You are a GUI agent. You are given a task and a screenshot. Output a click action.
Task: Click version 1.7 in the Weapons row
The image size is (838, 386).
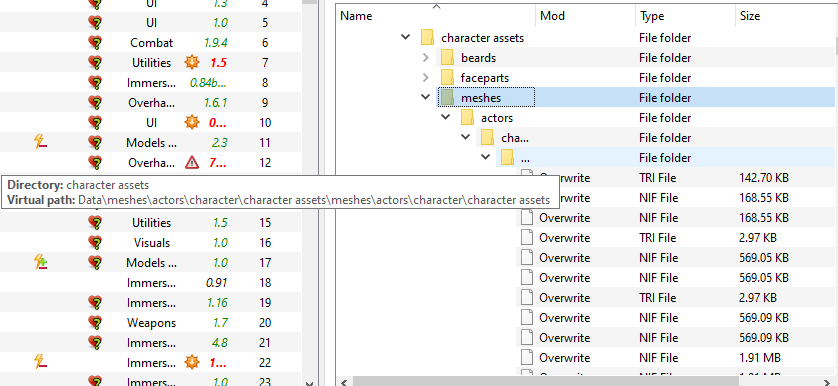tap(220, 323)
